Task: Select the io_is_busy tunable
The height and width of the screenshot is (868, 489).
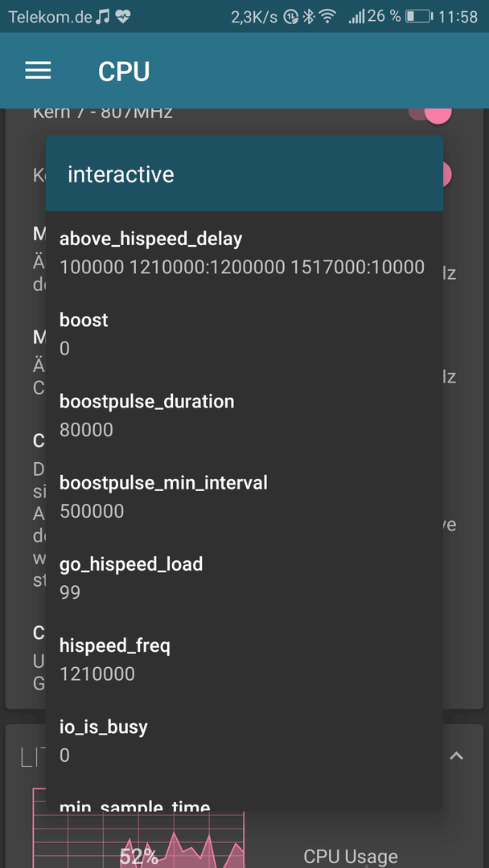Action: click(x=244, y=740)
